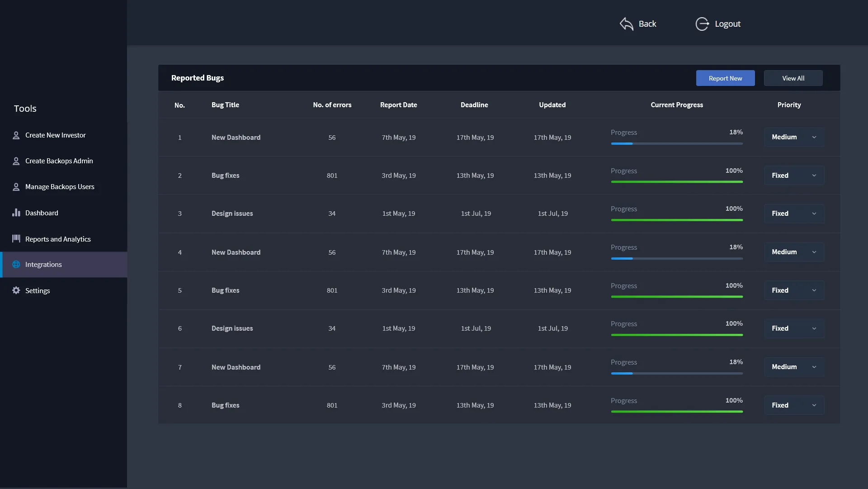Expand priority dropdown chevron for row 8
Screen dimensions: 868x489
(814, 405)
